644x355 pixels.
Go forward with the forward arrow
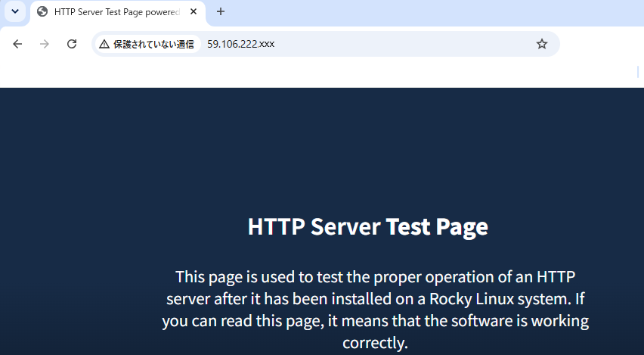pyautogui.click(x=45, y=44)
